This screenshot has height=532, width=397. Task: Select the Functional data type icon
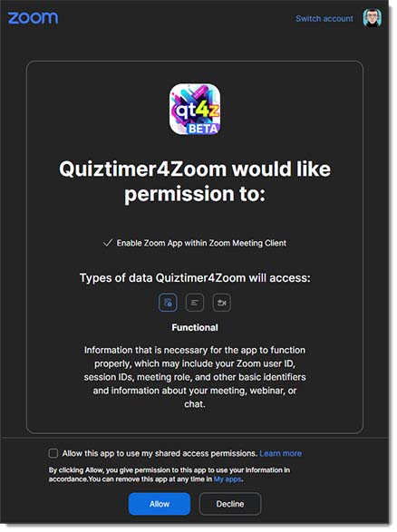[x=168, y=303]
